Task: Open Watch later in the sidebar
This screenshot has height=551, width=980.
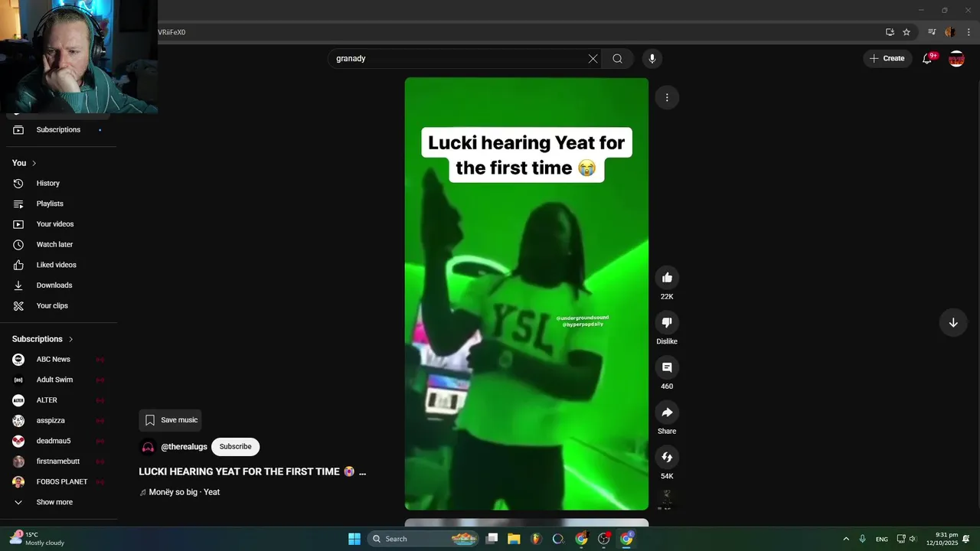Action: pyautogui.click(x=59, y=245)
